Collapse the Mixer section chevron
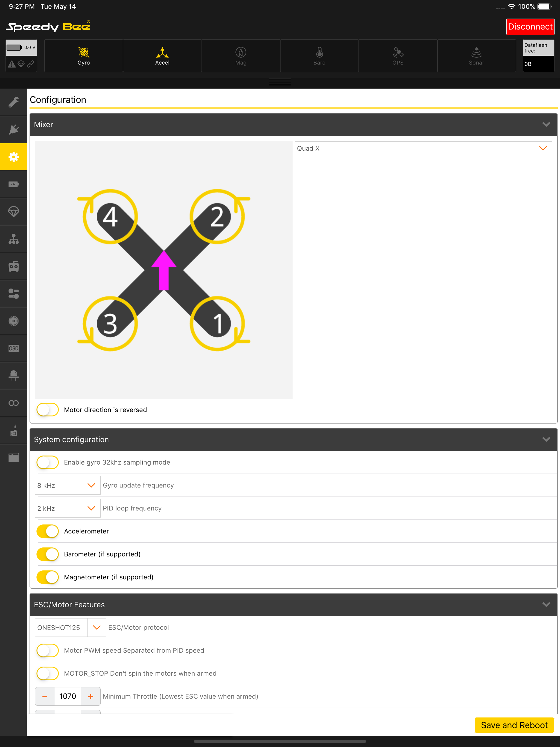This screenshot has height=747, width=560. click(546, 125)
